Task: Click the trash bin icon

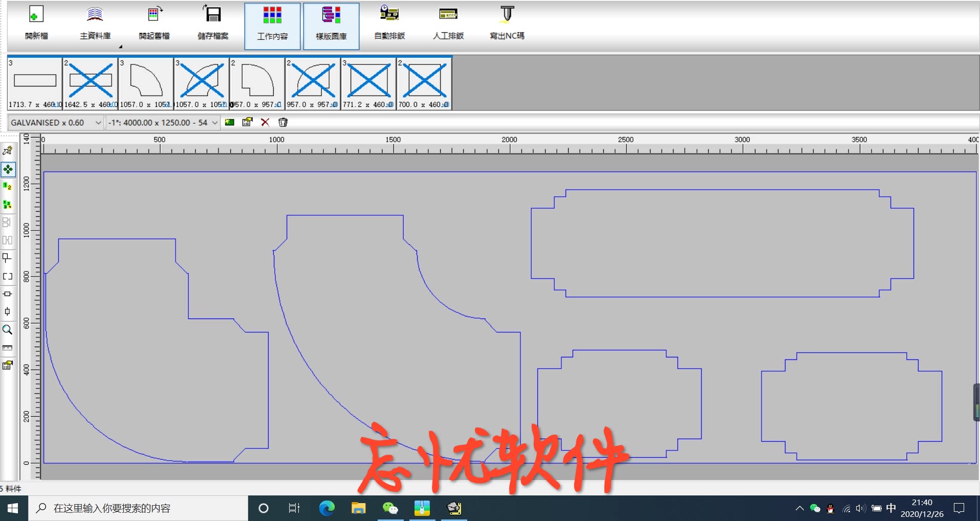Action: pos(282,122)
